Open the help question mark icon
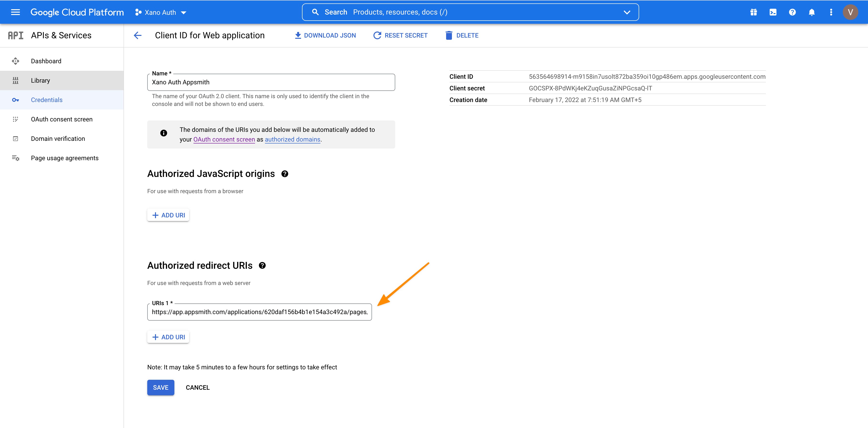868x428 pixels. click(792, 12)
